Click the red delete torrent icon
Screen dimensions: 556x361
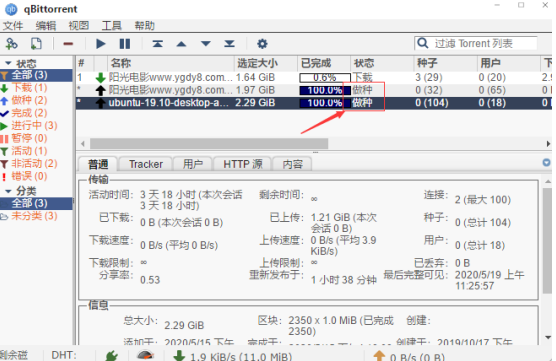coord(68,44)
